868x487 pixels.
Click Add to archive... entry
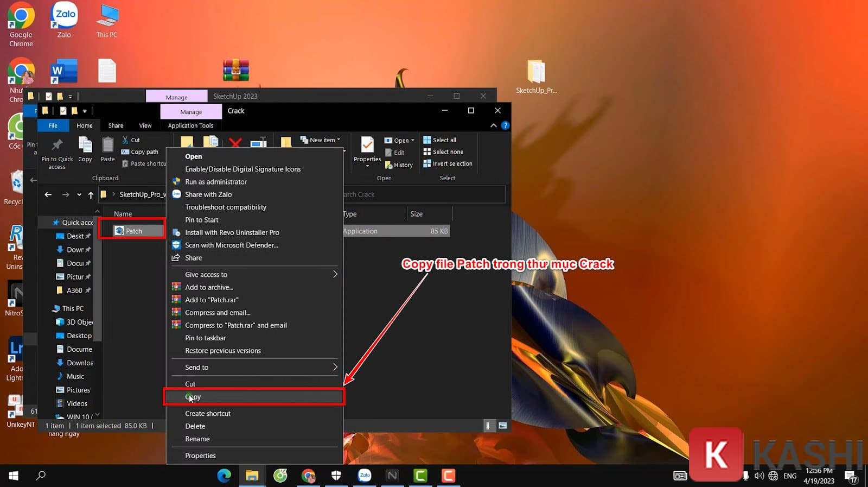(x=254, y=287)
